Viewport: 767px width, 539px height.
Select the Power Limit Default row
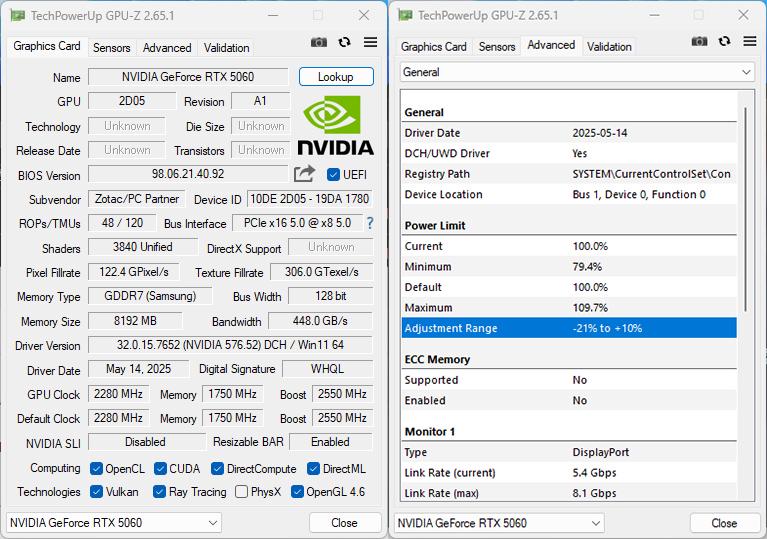(569, 288)
